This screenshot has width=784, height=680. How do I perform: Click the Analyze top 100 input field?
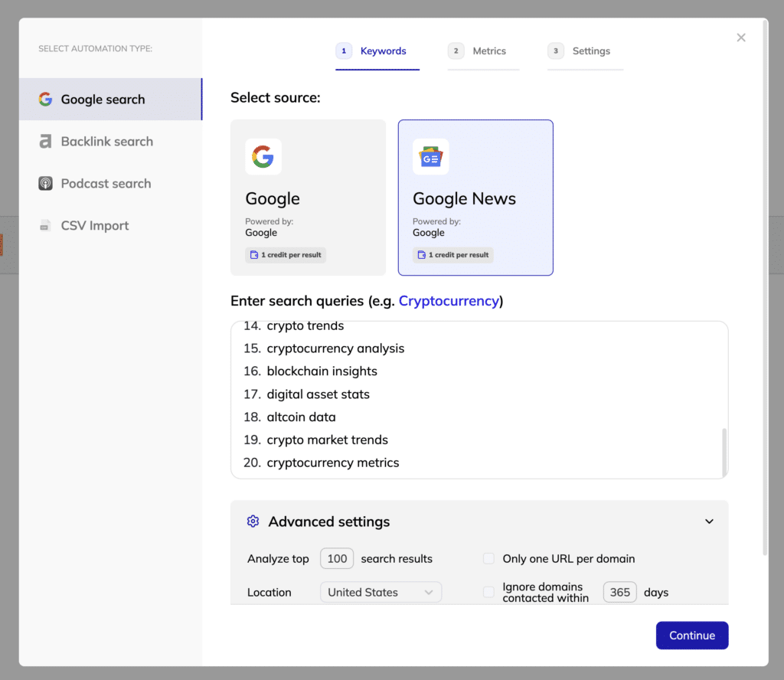pos(337,558)
